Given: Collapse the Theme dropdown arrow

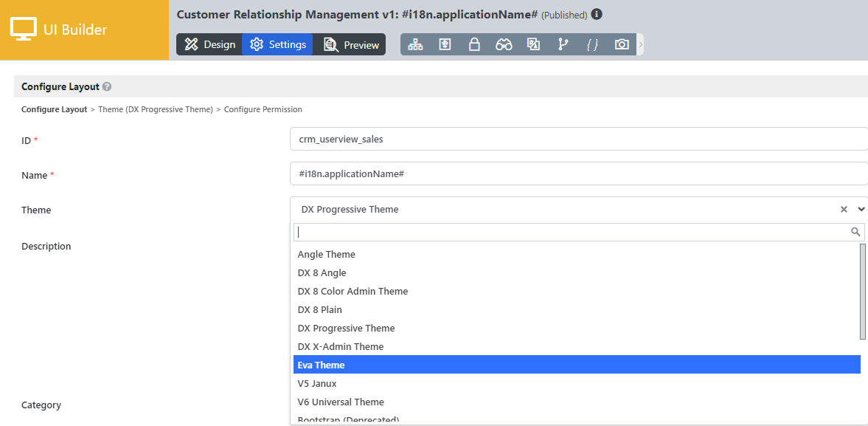Looking at the screenshot, I should [861, 210].
